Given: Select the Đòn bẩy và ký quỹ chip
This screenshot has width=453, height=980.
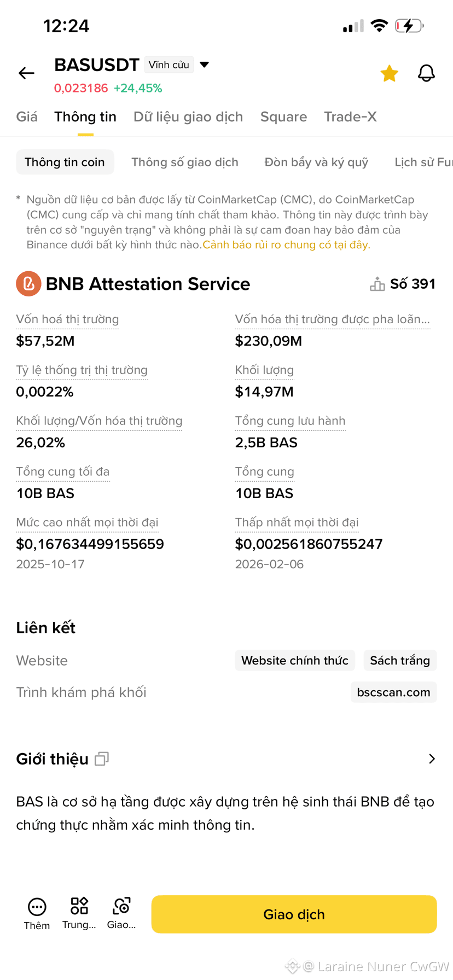Looking at the screenshot, I should pyautogui.click(x=316, y=162).
